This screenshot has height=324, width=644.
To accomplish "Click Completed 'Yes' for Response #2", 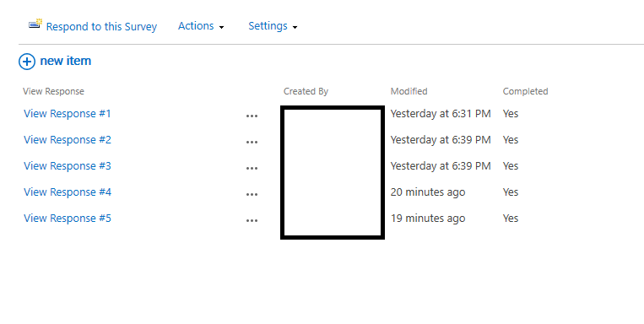I will click(x=511, y=139).
